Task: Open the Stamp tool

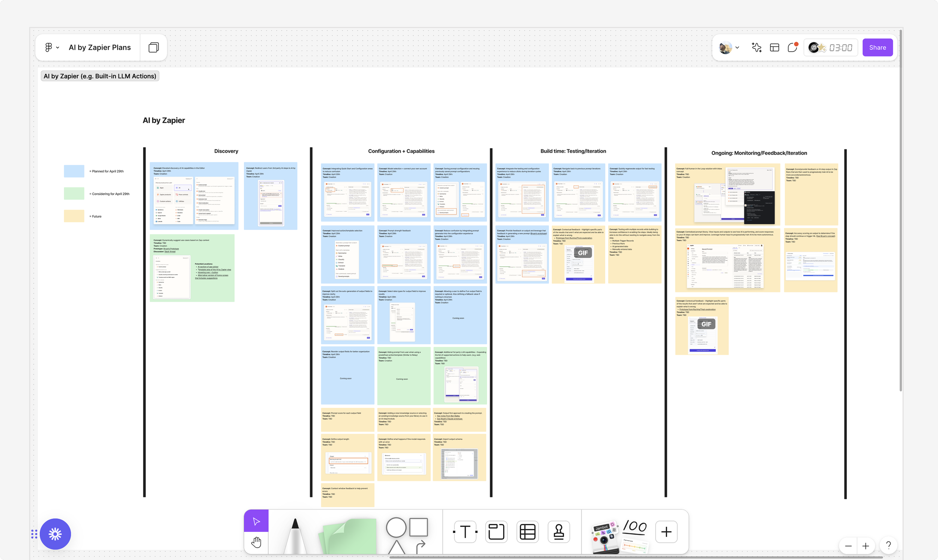Action: click(x=559, y=532)
